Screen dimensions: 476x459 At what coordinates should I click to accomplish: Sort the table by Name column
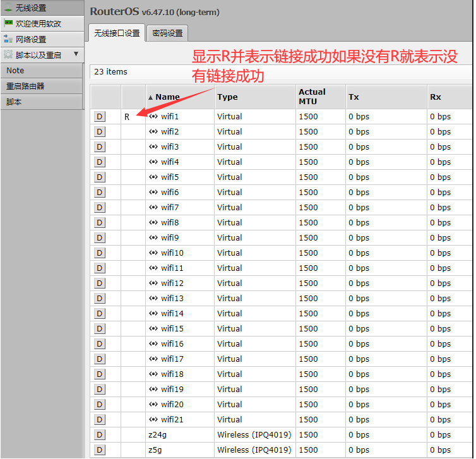[180, 97]
